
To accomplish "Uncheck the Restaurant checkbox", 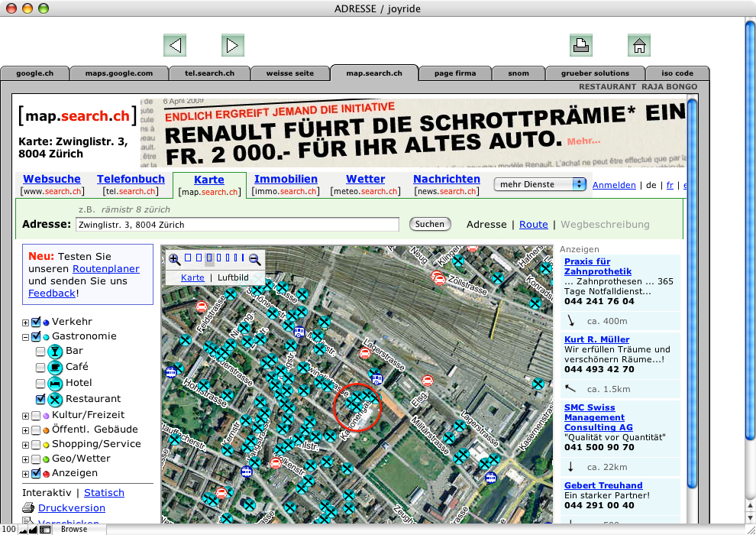I will pyautogui.click(x=40, y=399).
